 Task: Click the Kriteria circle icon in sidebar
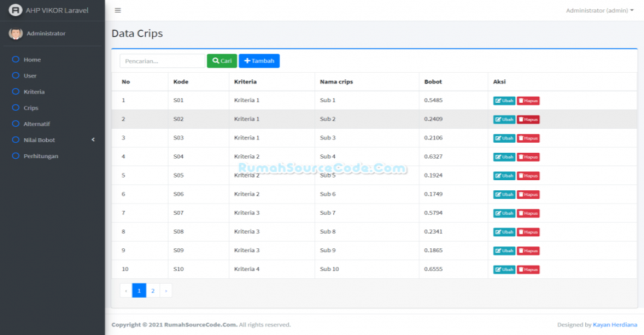(16, 91)
